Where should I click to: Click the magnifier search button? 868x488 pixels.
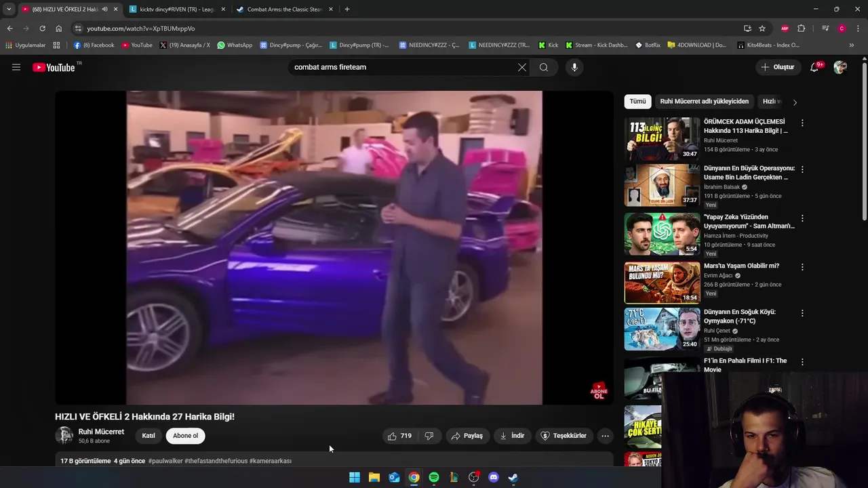click(x=544, y=67)
